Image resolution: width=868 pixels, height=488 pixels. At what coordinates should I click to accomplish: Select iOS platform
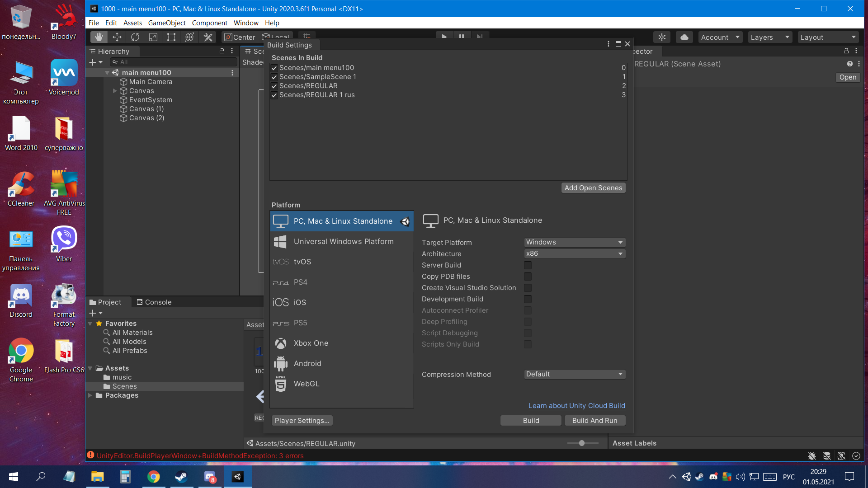[342, 302]
